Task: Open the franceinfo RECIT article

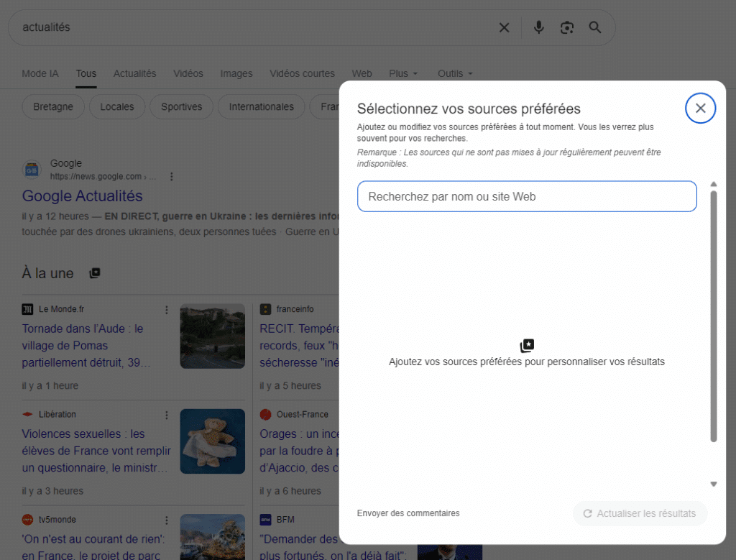Action: coord(300,346)
